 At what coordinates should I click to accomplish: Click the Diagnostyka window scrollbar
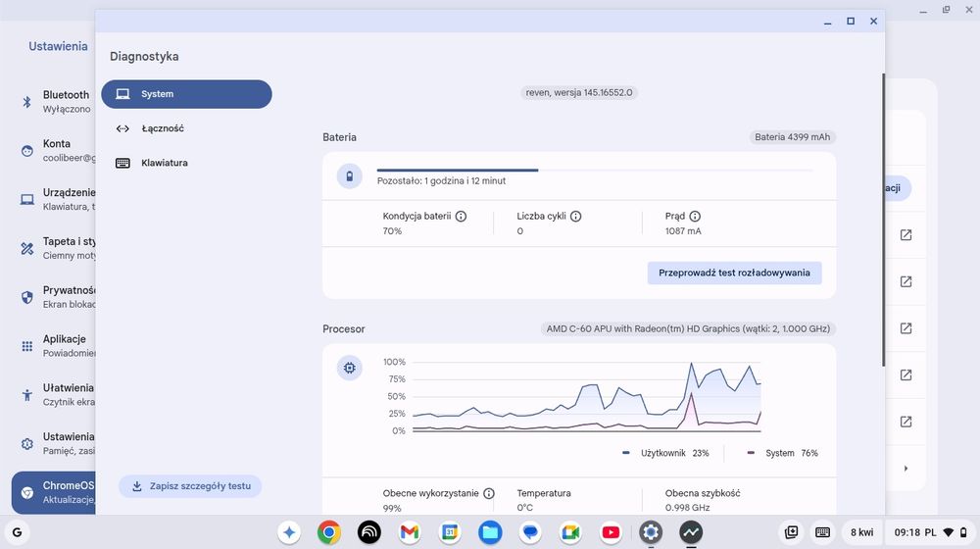pyautogui.click(x=883, y=220)
